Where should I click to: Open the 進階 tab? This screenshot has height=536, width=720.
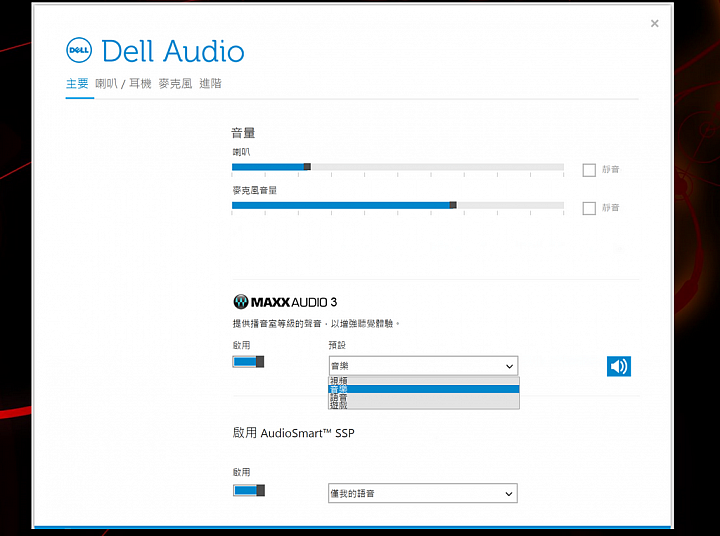tap(210, 84)
